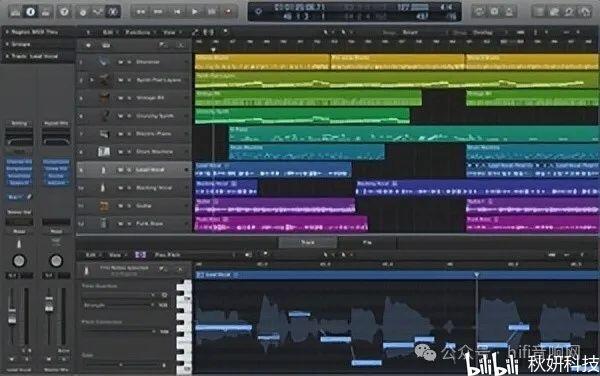Click the Drum Machine track icon
This screenshot has width=600, height=376.
tap(104, 152)
